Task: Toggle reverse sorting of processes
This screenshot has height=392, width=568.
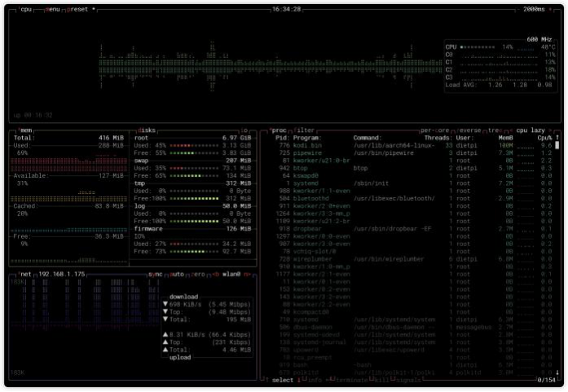Action: [467, 130]
